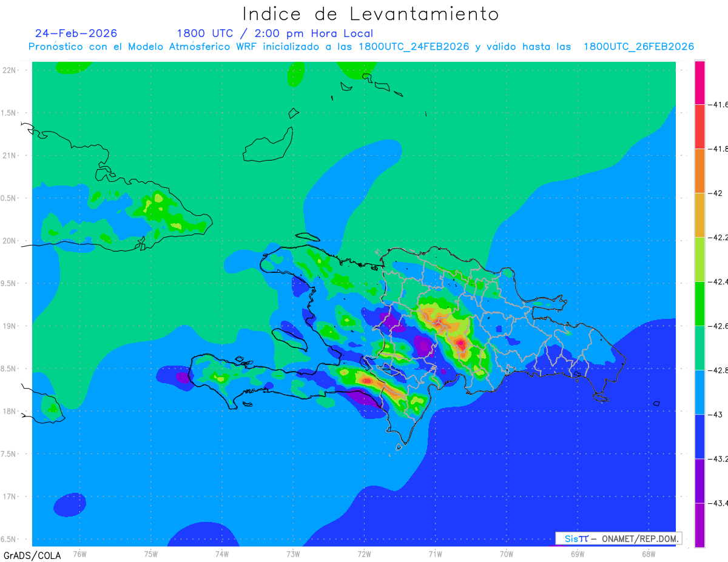This screenshot has height=562, width=728.
Task: Click '1800 UTC / 2:00 pm Hora Local' text
Action: 275,33
